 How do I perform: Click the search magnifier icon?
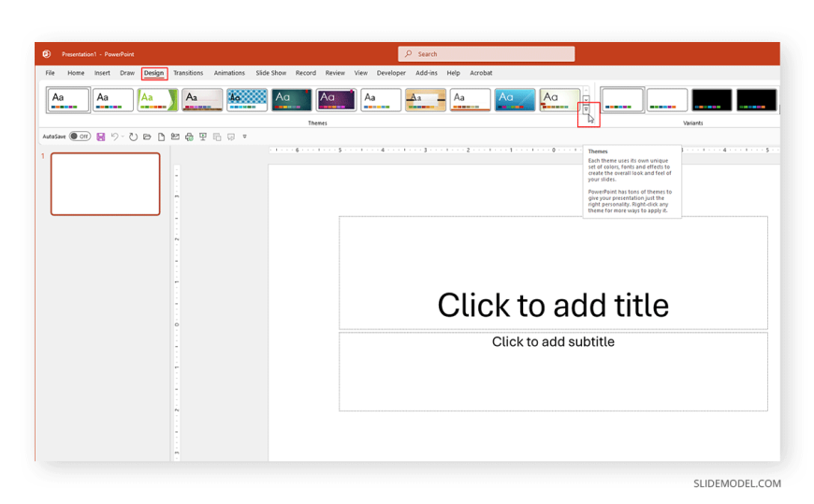(409, 53)
